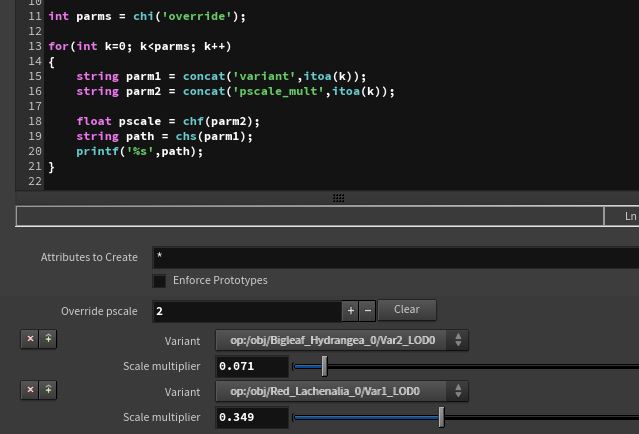This screenshot has width=639, height=434.
Task: Remove last Override pscale instance
Action: (x=368, y=311)
